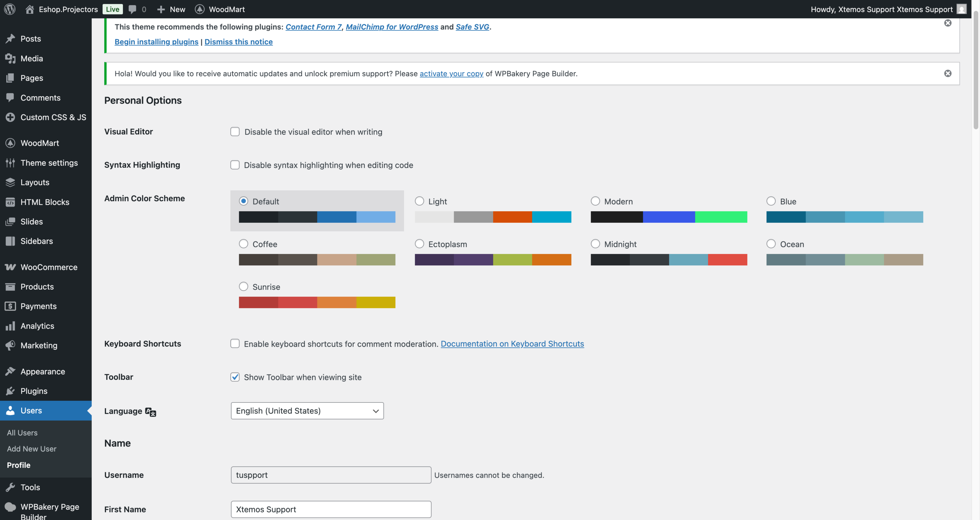Click the plus icon next to New
980x520 pixels.
[x=161, y=9]
